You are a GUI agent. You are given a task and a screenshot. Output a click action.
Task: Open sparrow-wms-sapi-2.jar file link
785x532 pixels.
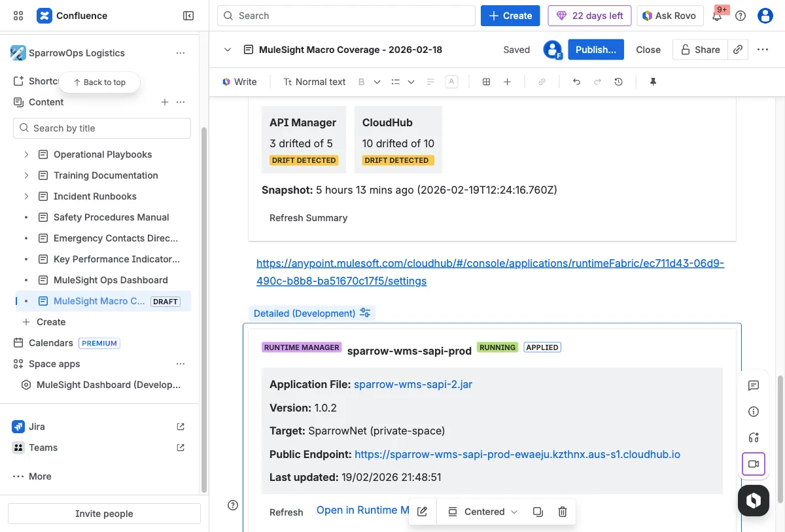point(413,384)
